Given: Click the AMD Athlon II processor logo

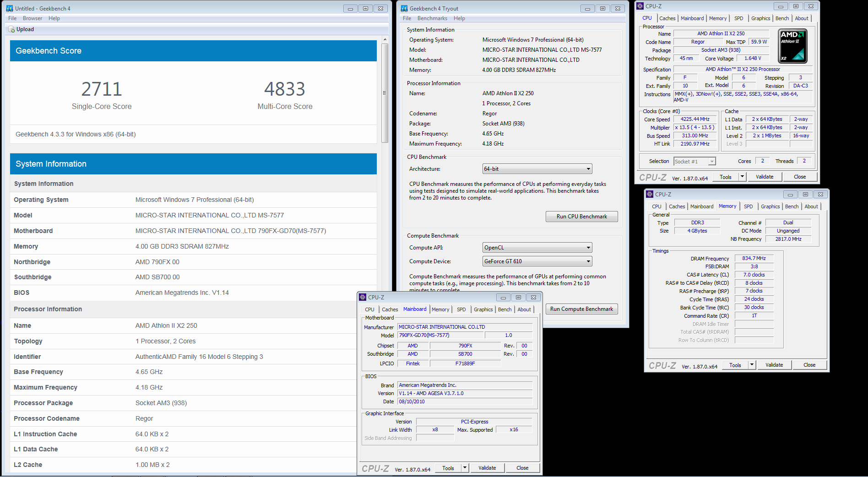Looking at the screenshot, I should point(793,46).
